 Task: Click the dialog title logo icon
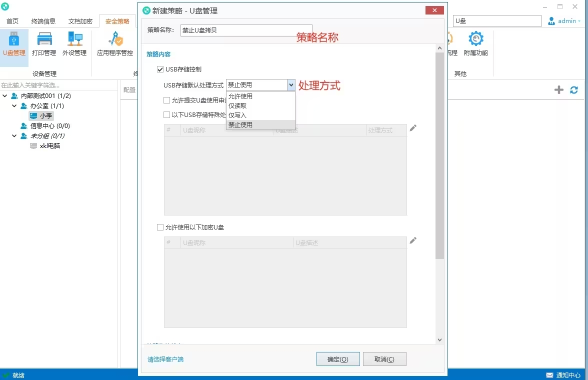pos(146,10)
